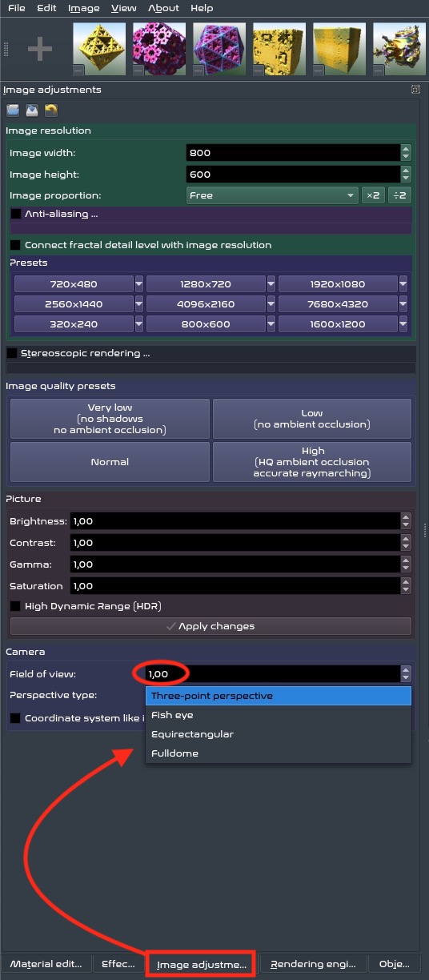Click the Apply changes button

[x=210, y=626]
